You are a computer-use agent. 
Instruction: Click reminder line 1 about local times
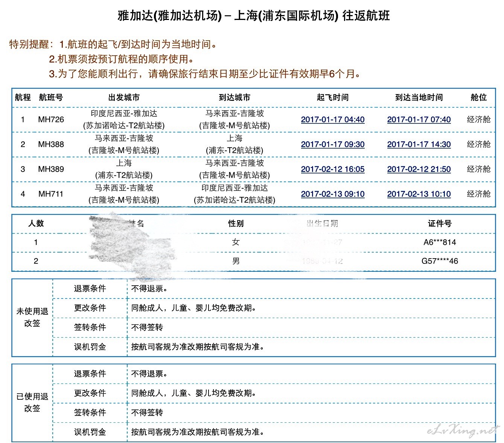click(x=139, y=44)
